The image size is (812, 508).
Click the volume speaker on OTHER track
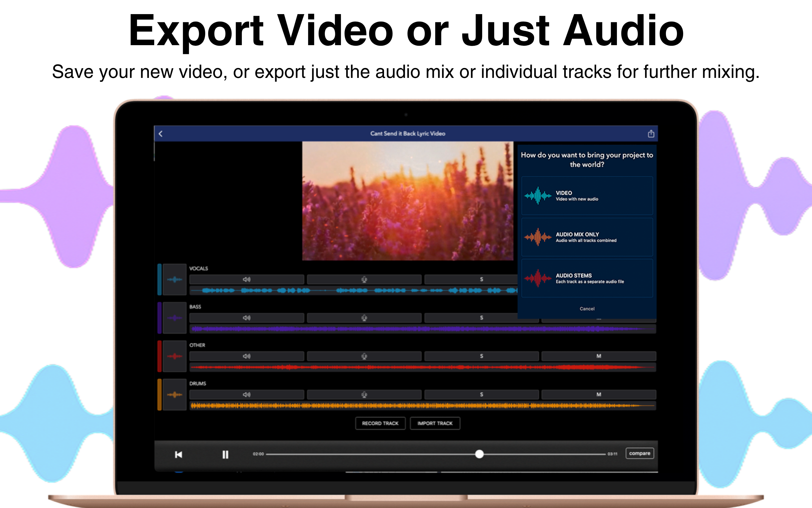(x=247, y=356)
